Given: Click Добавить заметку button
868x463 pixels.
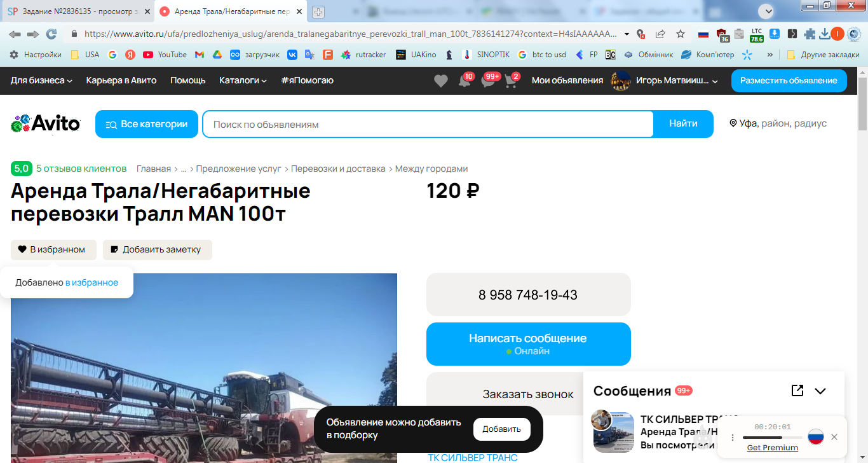Looking at the screenshot, I should tap(158, 250).
